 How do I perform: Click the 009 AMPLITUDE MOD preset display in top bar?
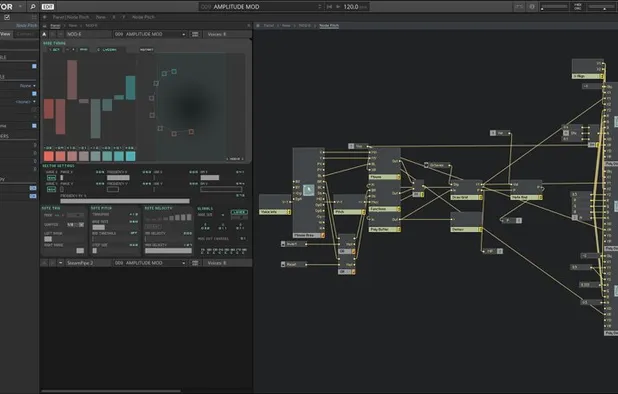click(x=260, y=7)
